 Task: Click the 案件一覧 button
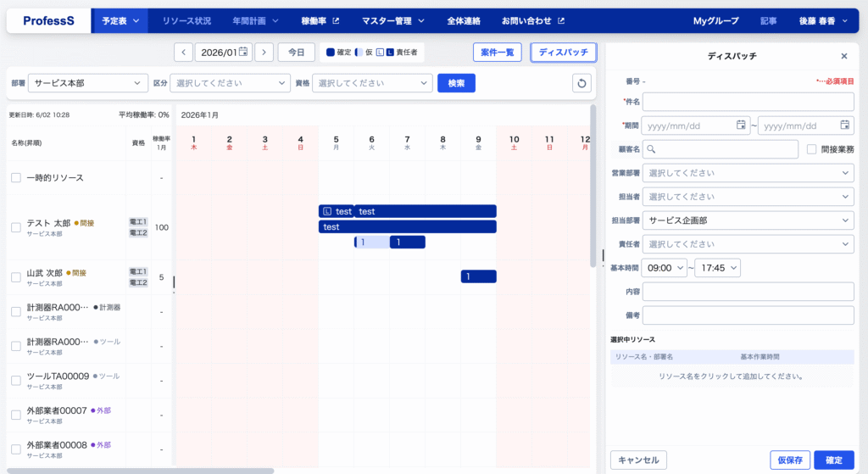click(497, 52)
